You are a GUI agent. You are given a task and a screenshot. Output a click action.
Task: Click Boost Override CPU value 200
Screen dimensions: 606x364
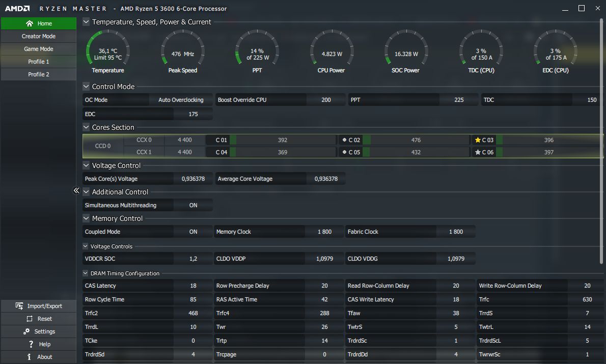point(326,100)
